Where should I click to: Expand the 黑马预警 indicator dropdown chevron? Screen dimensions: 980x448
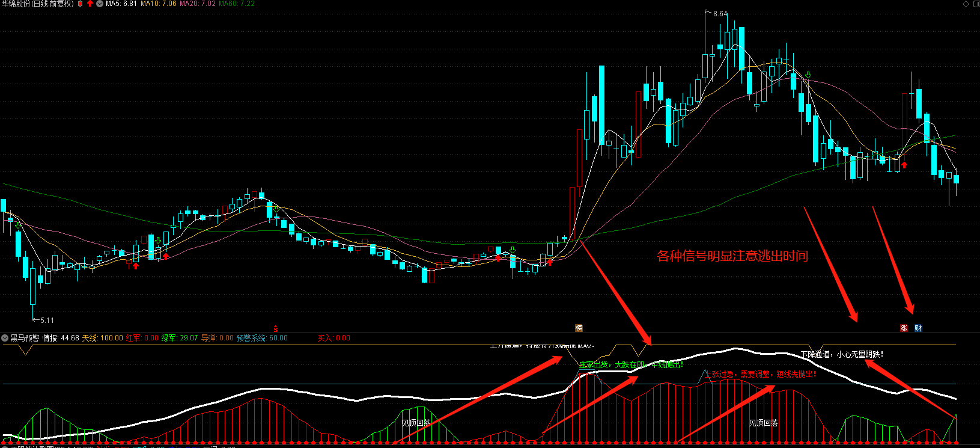pos(5,338)
